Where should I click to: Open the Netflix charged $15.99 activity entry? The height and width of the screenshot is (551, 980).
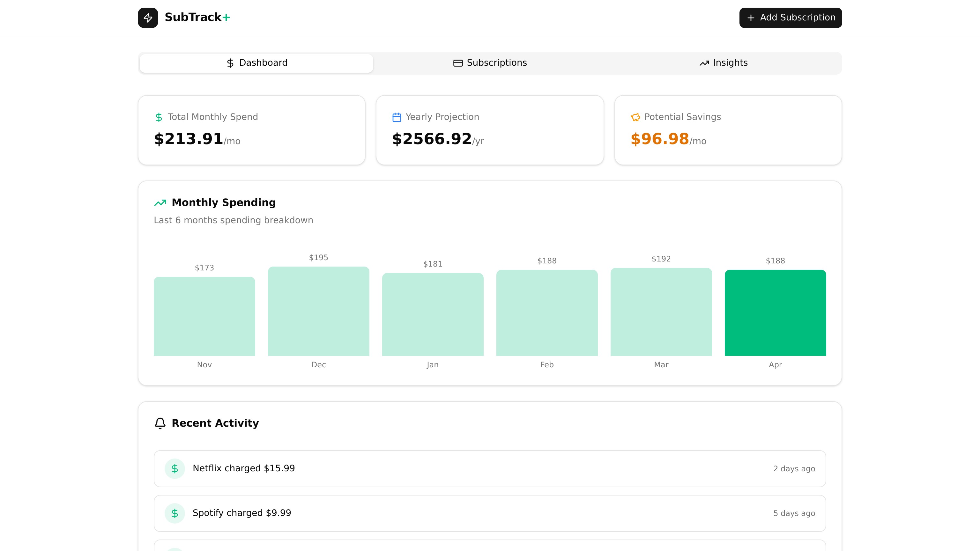point(490,468)
